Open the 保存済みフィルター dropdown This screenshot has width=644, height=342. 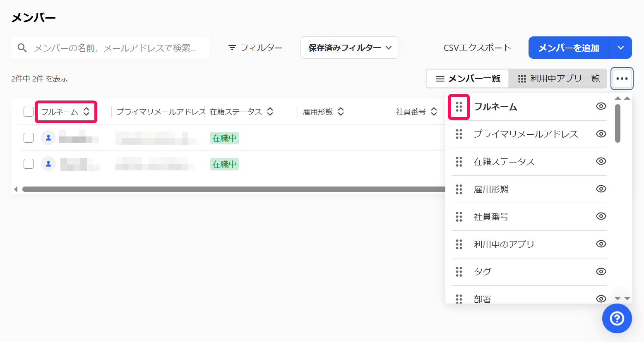pyautogui.click(x=350, y=48)
